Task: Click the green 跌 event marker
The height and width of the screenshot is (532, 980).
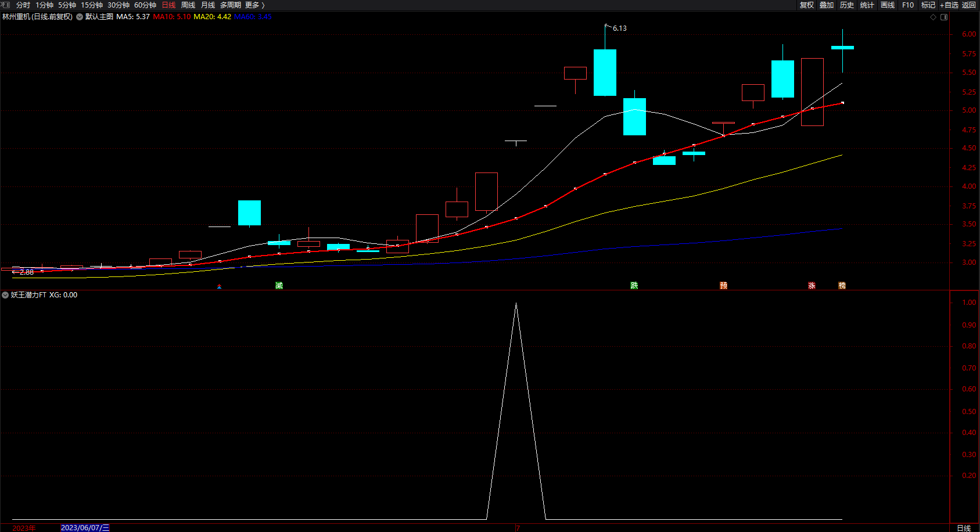Action: 634,285
